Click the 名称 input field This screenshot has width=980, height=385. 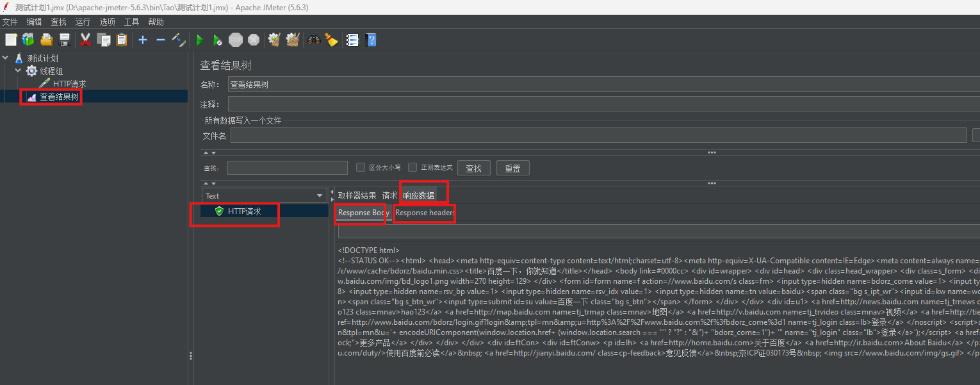click(x=604, y=85)
